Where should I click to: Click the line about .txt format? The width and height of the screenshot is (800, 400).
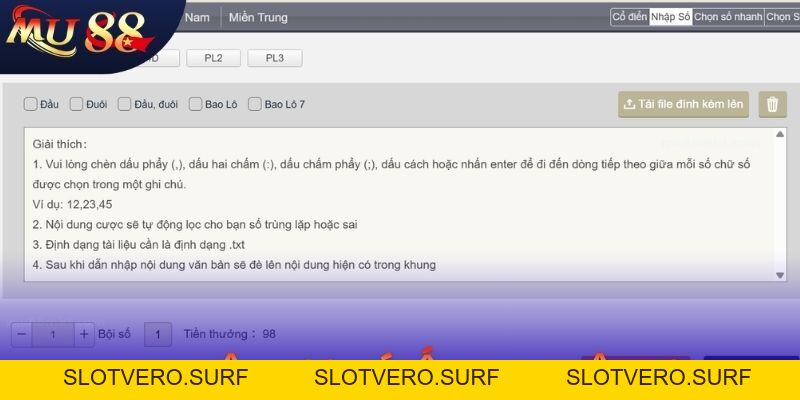[x=139, y=245]
